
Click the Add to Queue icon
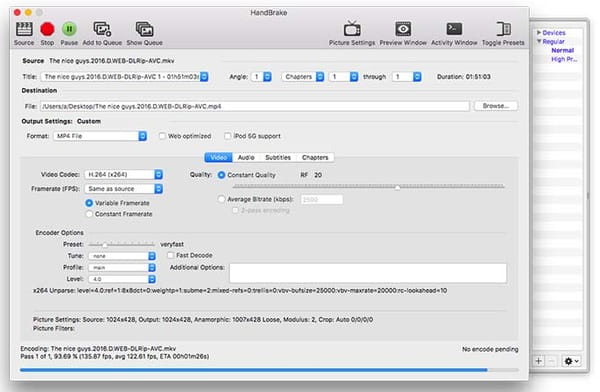[x=102, y=29]
